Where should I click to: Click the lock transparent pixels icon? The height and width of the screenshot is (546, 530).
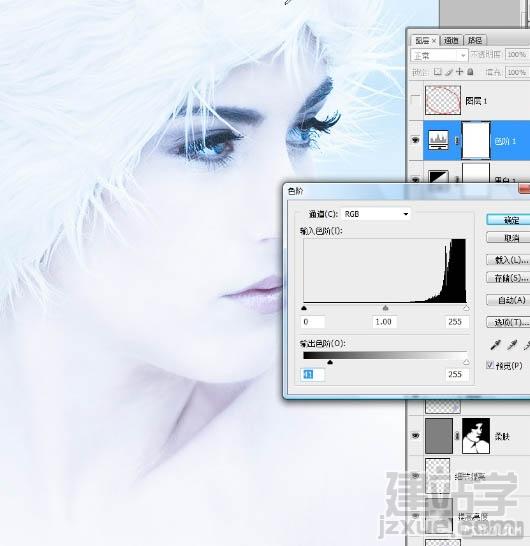pos(437,72)
